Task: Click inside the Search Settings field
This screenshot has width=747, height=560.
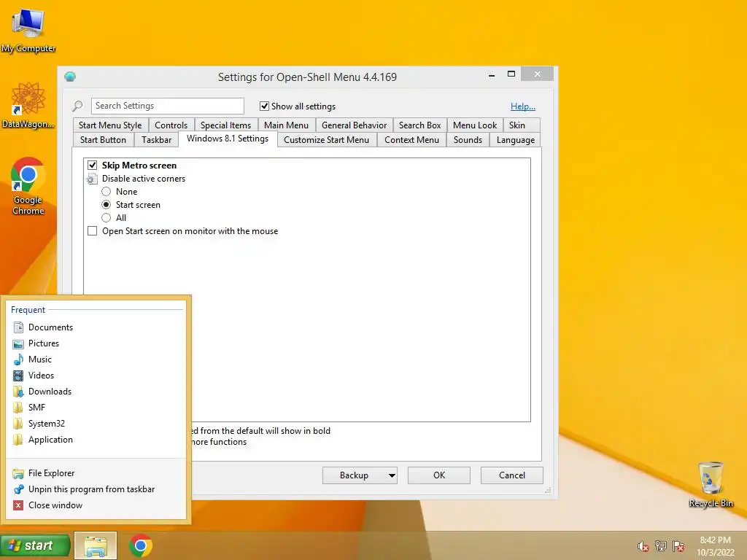Action: [168, 106]
